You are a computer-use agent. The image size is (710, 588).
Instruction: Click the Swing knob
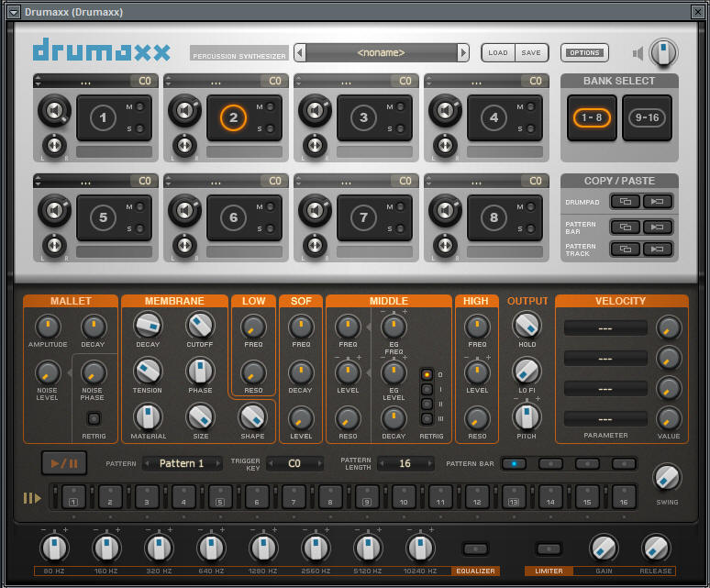pyautogui.click(x=667, y=477)
